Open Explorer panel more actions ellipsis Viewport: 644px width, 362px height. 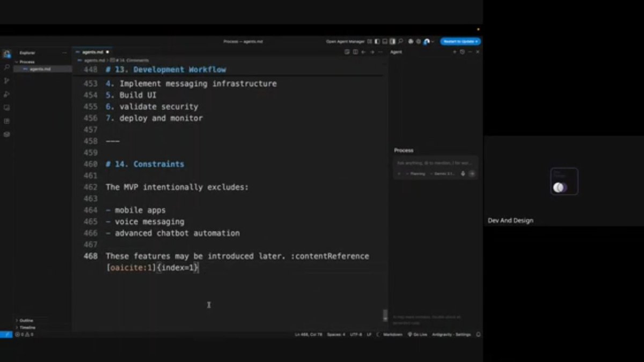point(65,53)
